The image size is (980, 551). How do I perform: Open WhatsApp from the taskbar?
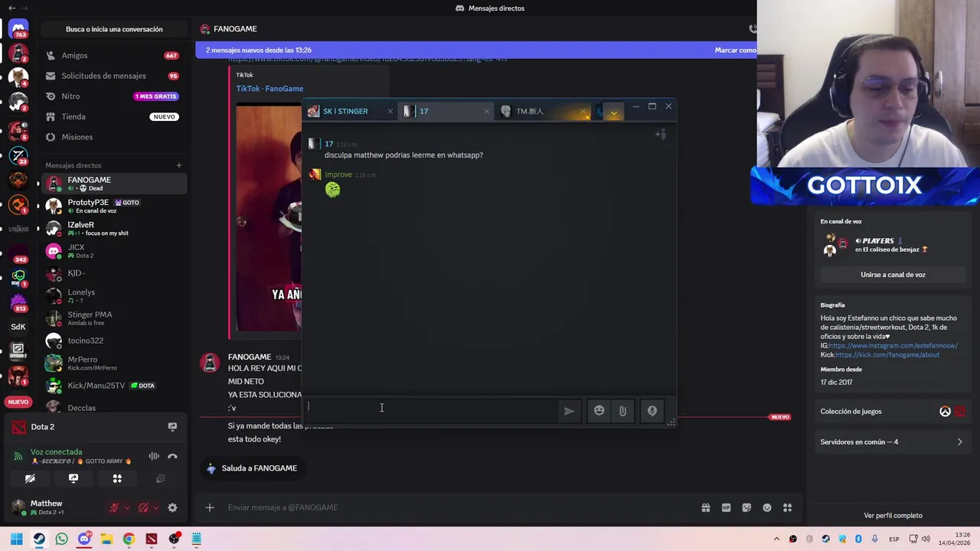61,539
